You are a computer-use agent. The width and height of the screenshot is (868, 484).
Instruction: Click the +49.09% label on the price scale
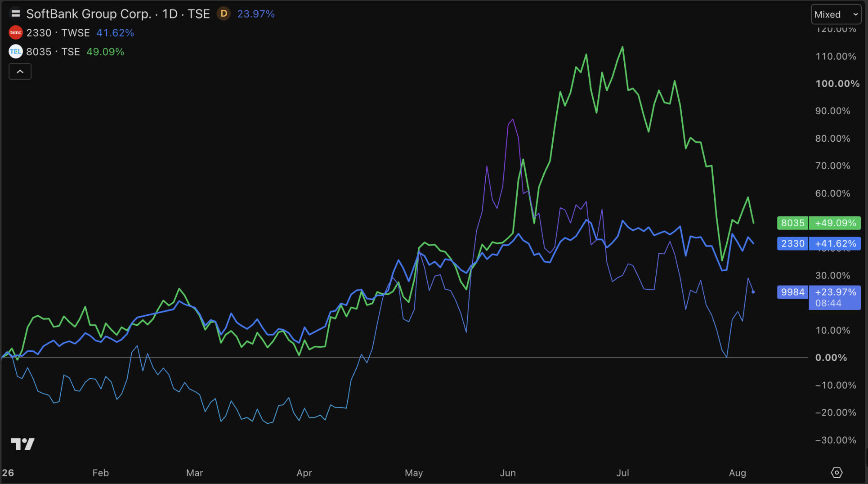[x=835, y=223]
